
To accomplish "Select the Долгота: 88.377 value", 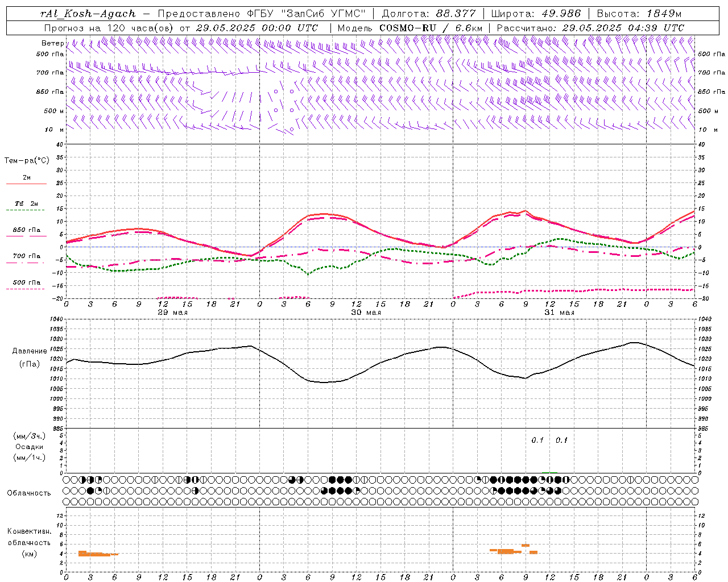I will (x=429, y=14).
